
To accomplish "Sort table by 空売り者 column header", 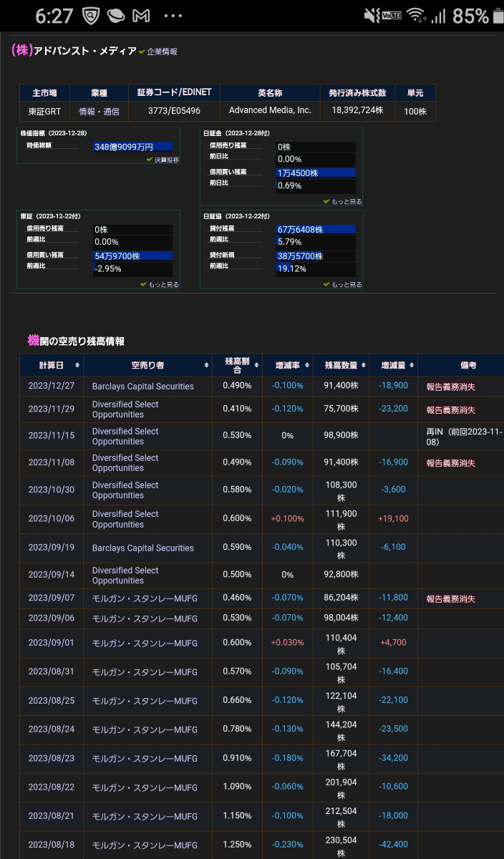I will click(x=147, y=365).
